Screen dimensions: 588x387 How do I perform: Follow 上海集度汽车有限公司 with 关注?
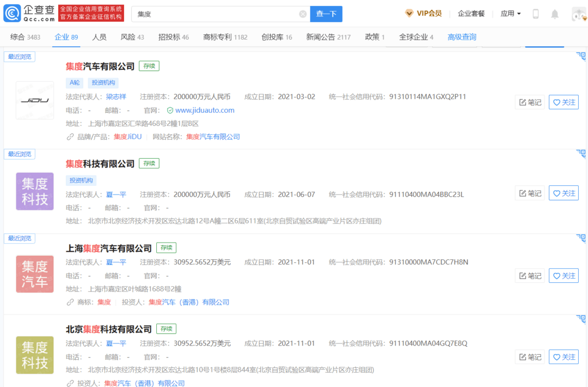[563, 275]
